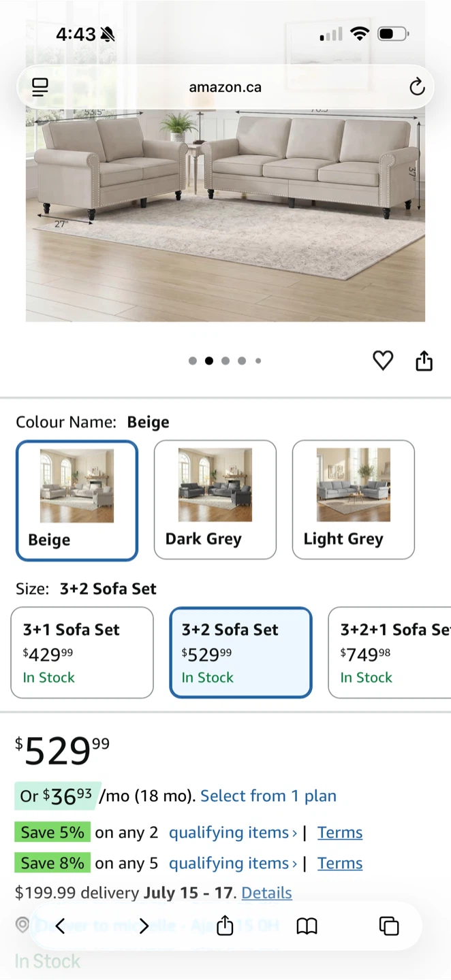The height and width of the screenshot is (980, 451).
Task: Open the Safari page settings reader icon
Action: (x=40, y=87)
